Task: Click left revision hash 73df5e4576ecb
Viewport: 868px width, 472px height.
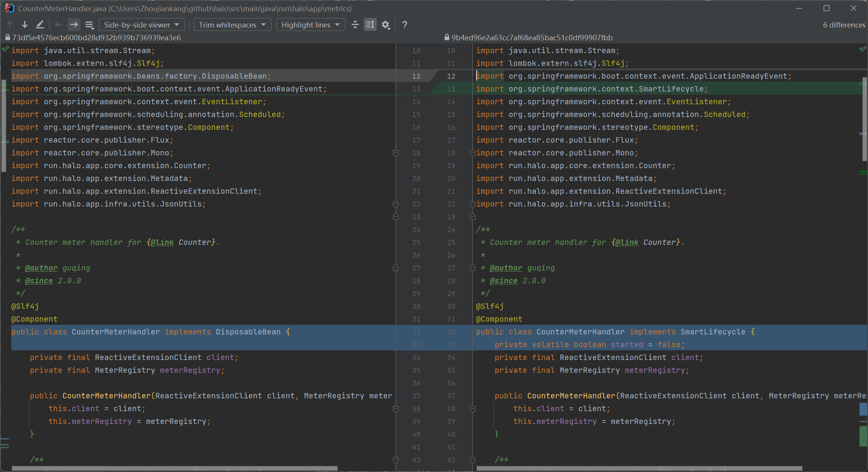Action: point(96,38)
